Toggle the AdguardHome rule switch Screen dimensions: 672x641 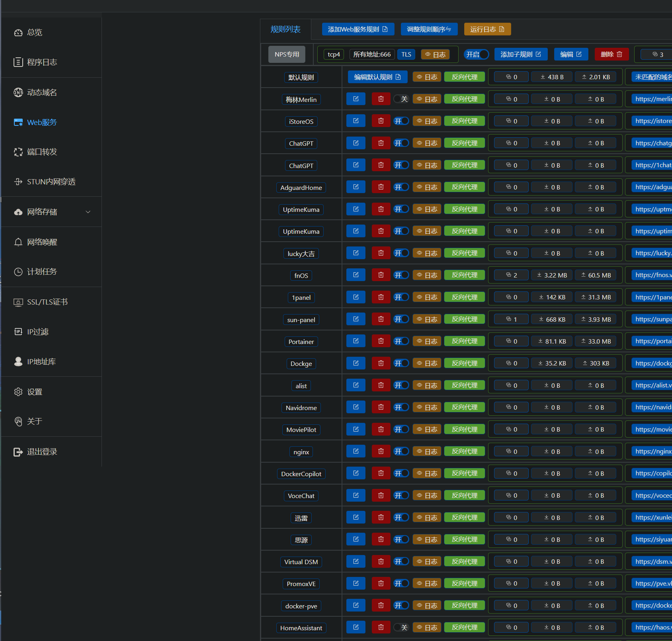(401, 187)
